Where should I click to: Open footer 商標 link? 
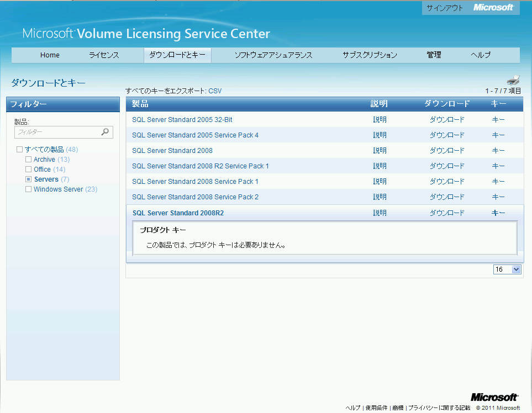(x=398, y=408)
